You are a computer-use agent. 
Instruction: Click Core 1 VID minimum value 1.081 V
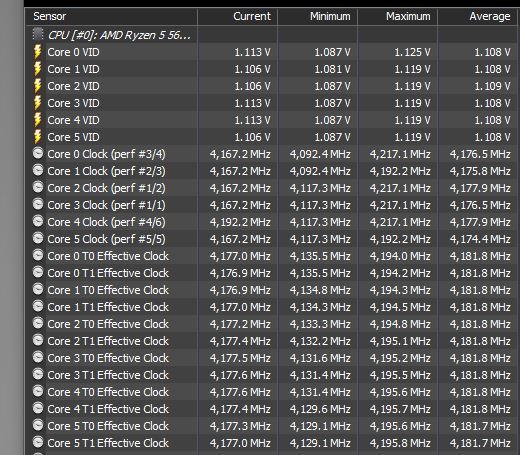pyautogui.click(x=332, y=69)
